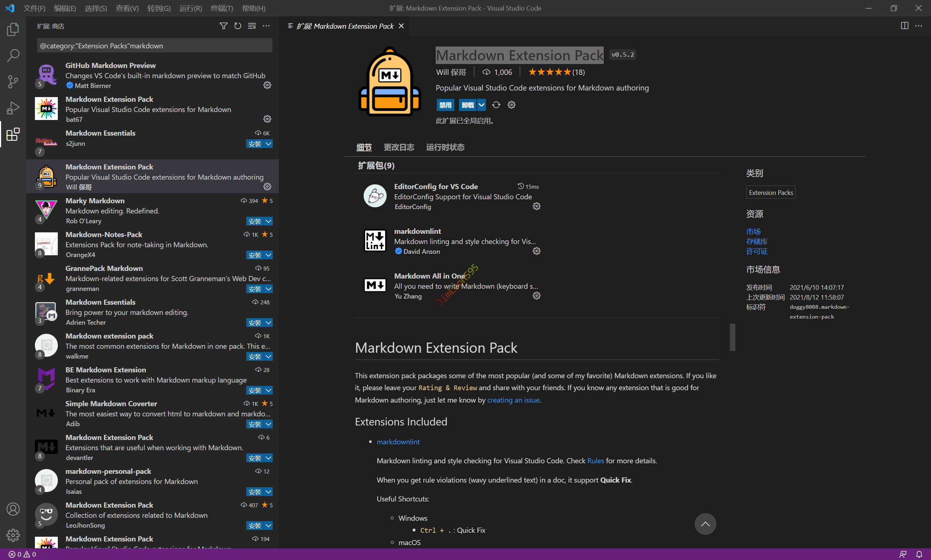Follow the 'creating an issue' link
The width and height of the screenshot is (931, 560).
[x=513, y=400]
